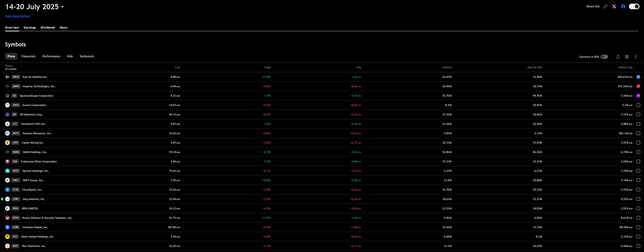Switch to the Earnings tab

point(30,27)
